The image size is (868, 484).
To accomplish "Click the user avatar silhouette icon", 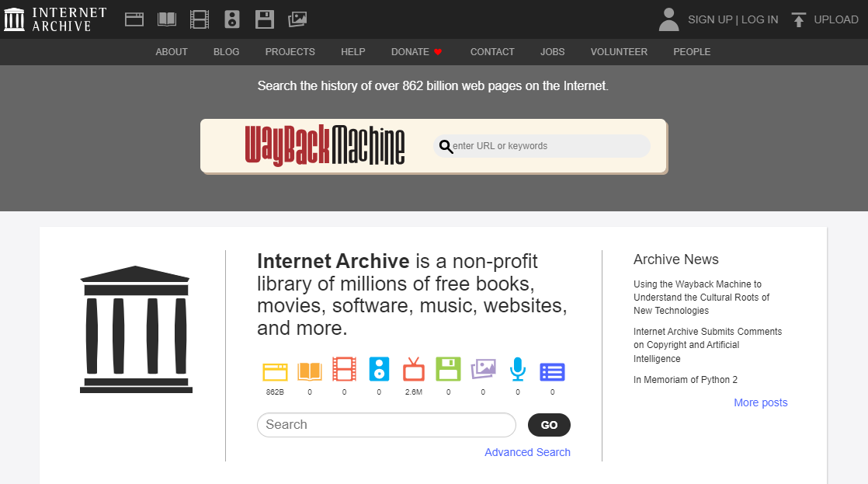I will coord(668,19).
